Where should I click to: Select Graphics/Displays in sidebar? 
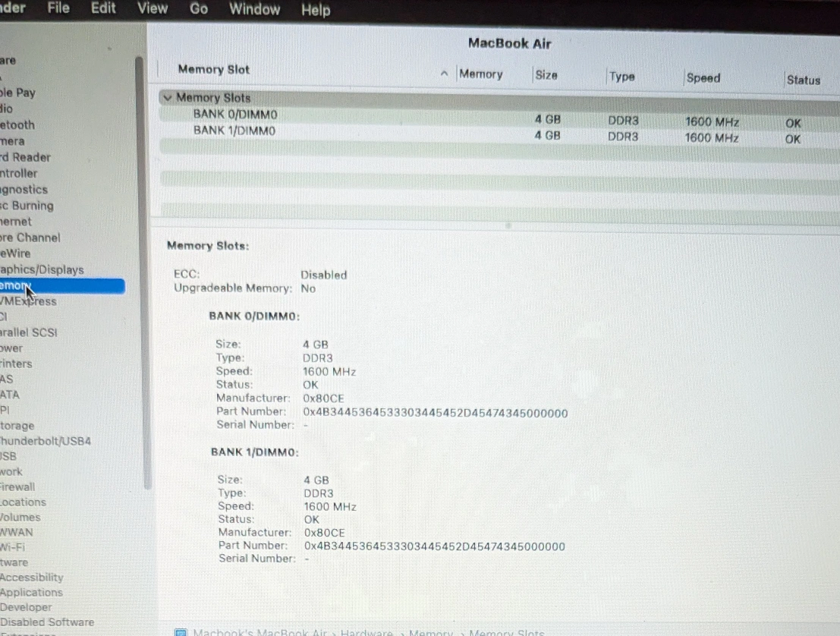coord(42,269)
